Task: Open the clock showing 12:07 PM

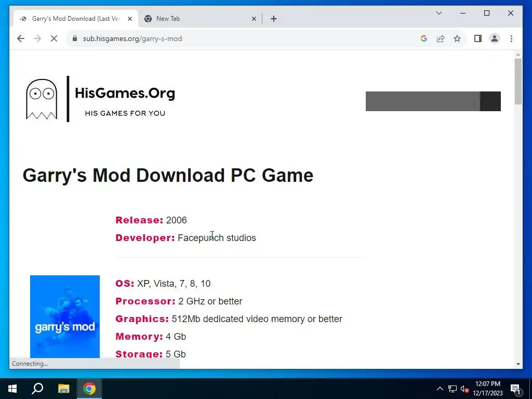Action: pyautogui.click(x=487, y=389)
